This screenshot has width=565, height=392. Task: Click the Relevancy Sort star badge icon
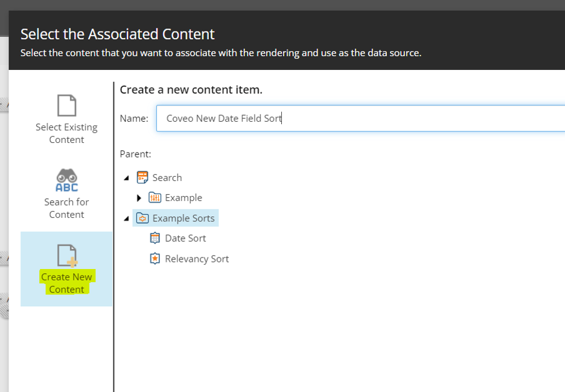coord(156,258)
